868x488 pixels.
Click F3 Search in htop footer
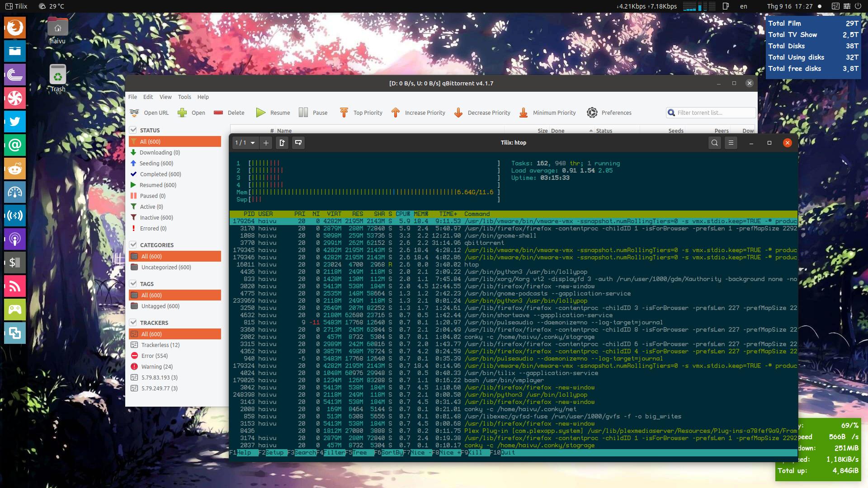(x=302, y=452)
